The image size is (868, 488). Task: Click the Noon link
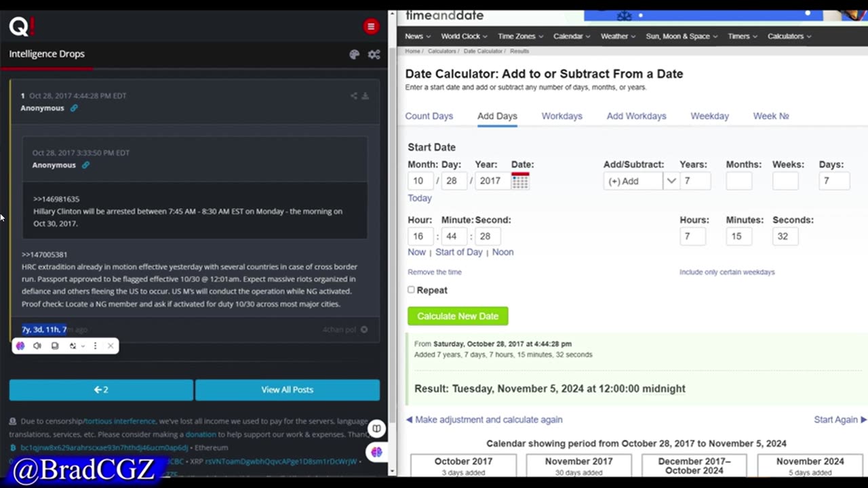click(502, 252)
